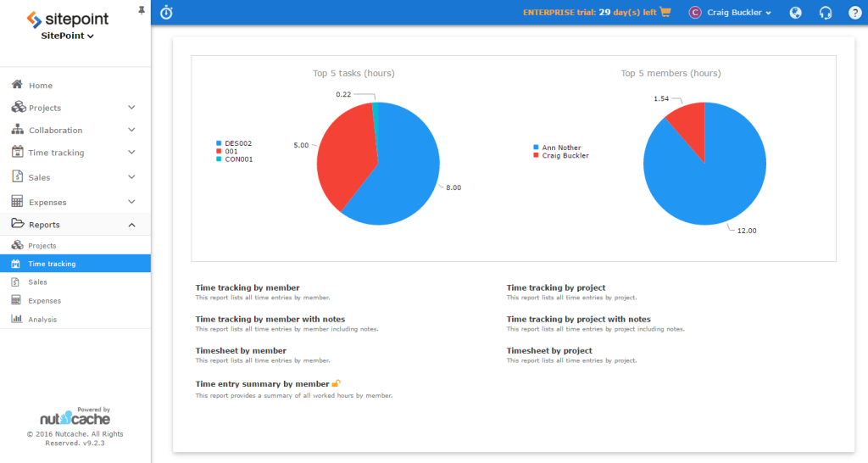The height and width of the screenshot is (463, 868).
Task: Open the shopping cart icon next to trial notice
Action: tap(665, 13)
